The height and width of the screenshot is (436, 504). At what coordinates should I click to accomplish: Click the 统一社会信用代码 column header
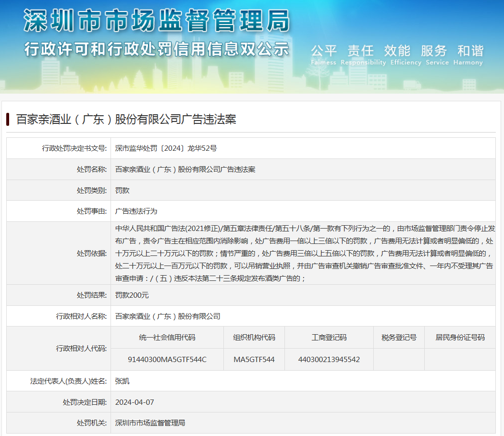[167, 338]
